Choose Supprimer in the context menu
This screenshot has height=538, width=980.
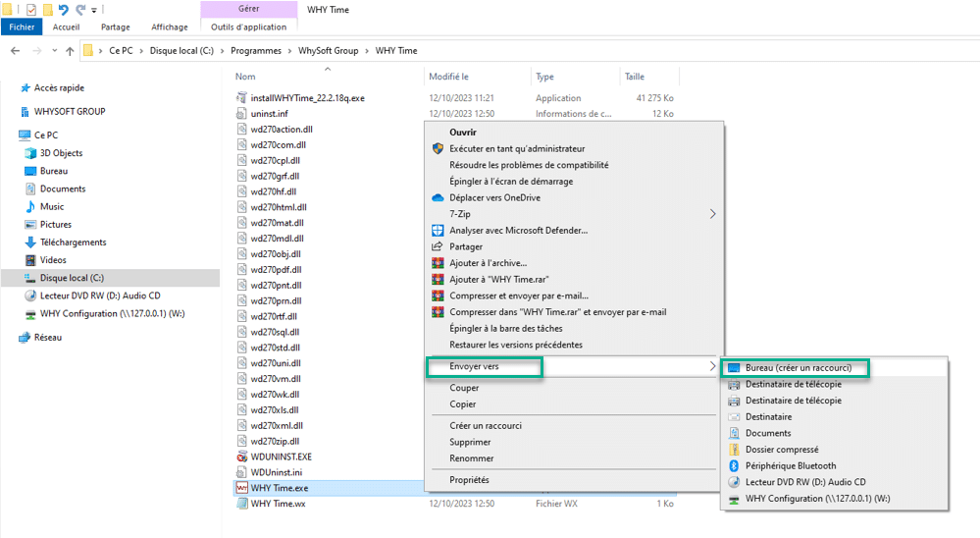[470, 442]
